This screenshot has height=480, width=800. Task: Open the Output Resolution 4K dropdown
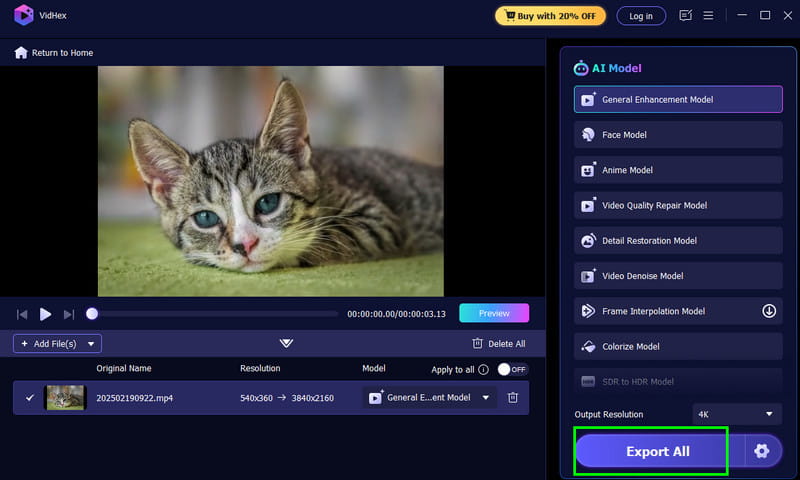[737, 414]
